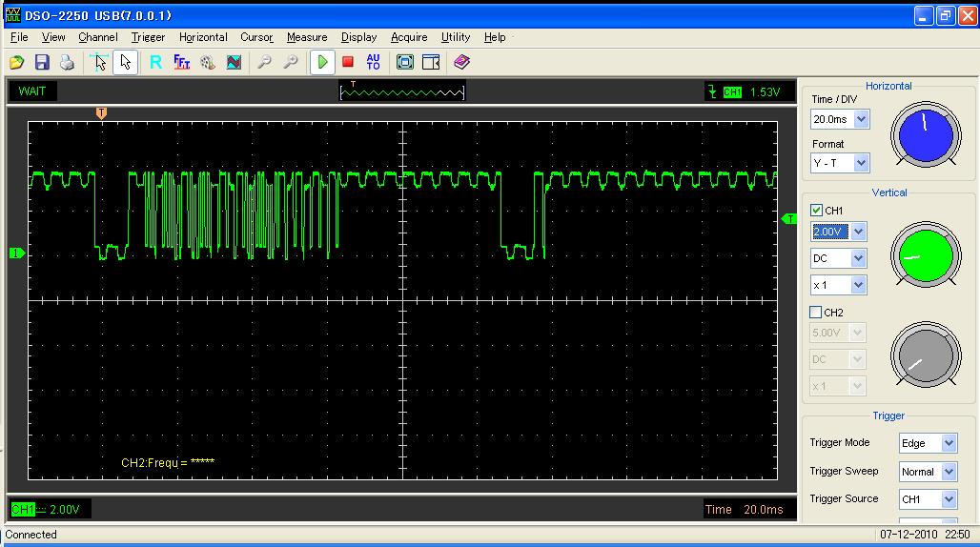Click the orange T trigger position marker
Screen dimensions: 980x547
[102, 113]
